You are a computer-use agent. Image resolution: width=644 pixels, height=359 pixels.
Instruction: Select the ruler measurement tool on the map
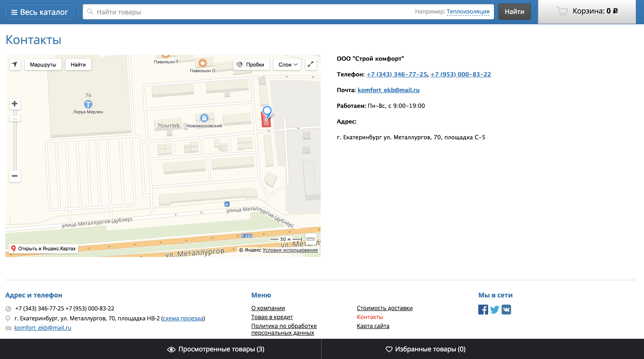pos(311,239)
